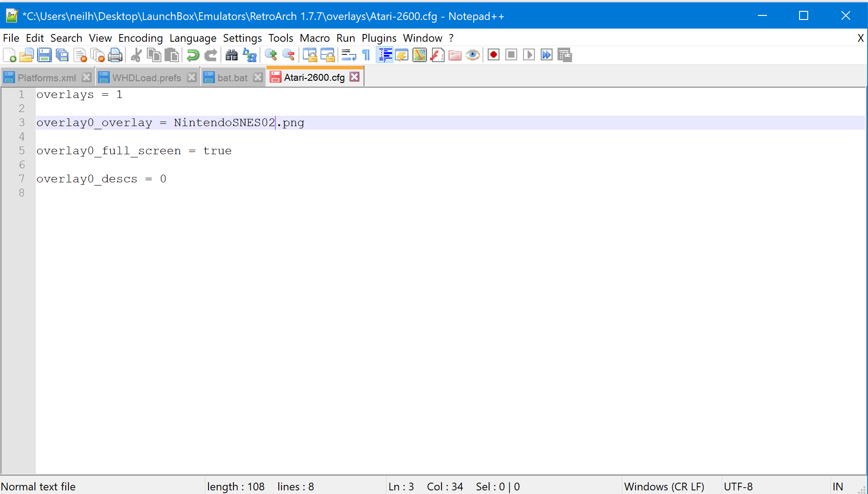
Task: Open the Plugins menu
Action: coord(379,38)
